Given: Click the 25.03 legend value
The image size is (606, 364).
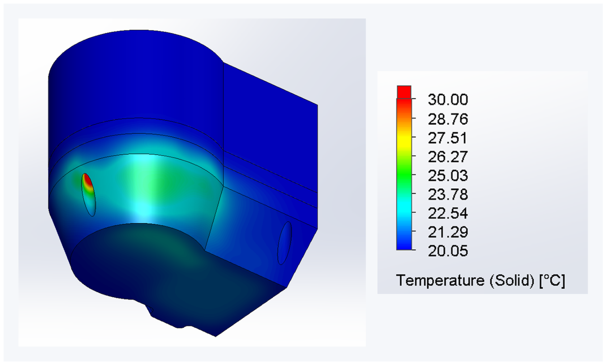Looking at the screenshot, I should (448, 176).
